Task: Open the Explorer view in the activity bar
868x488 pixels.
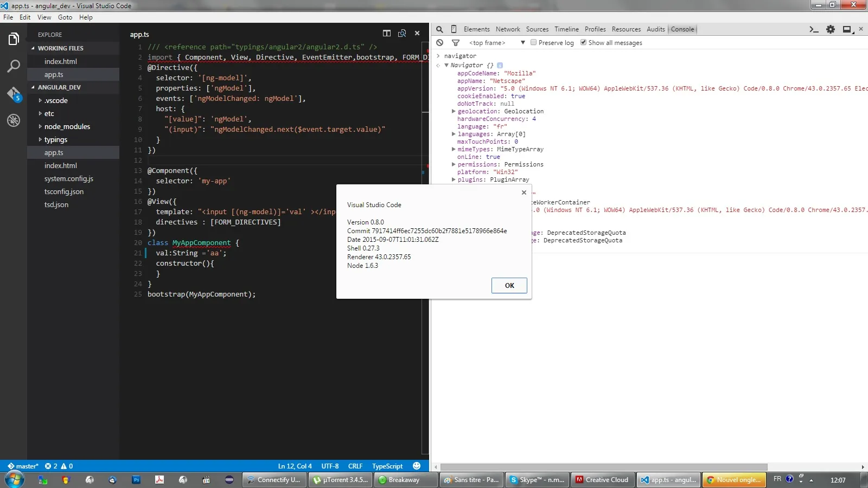Action: click(x=14, y=39)
